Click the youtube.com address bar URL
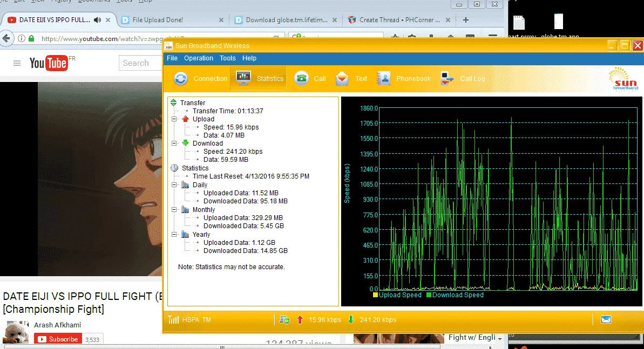The image size is (644, 349). (x=101, y=39)
